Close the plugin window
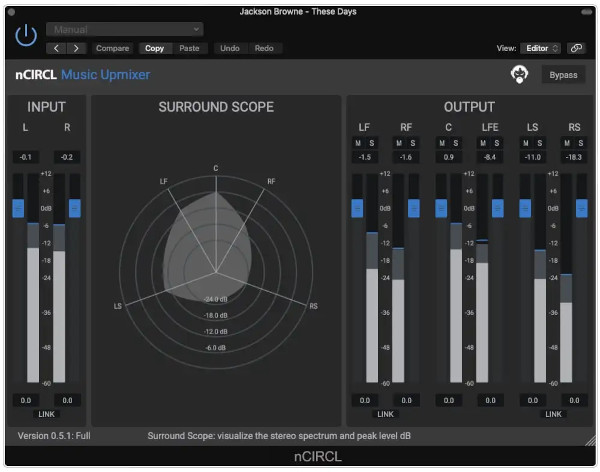The height and width of the screenshot is (472, 600). [x=11, y=12]
